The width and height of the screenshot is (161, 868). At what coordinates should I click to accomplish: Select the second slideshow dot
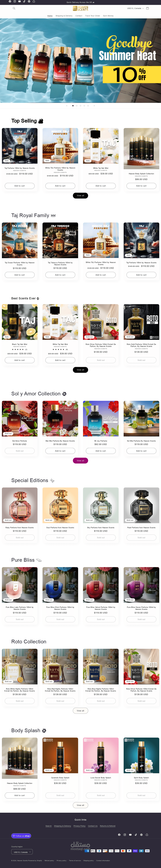point(77,106)
